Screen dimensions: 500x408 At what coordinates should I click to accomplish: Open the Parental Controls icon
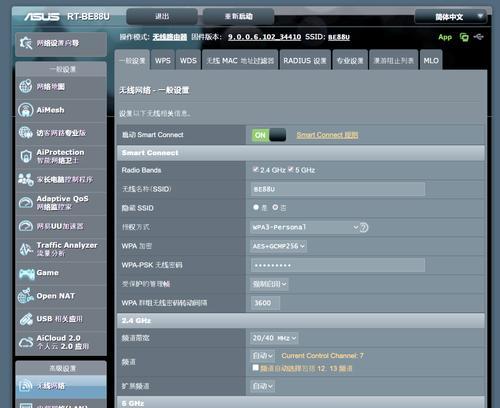coord(26,179)
